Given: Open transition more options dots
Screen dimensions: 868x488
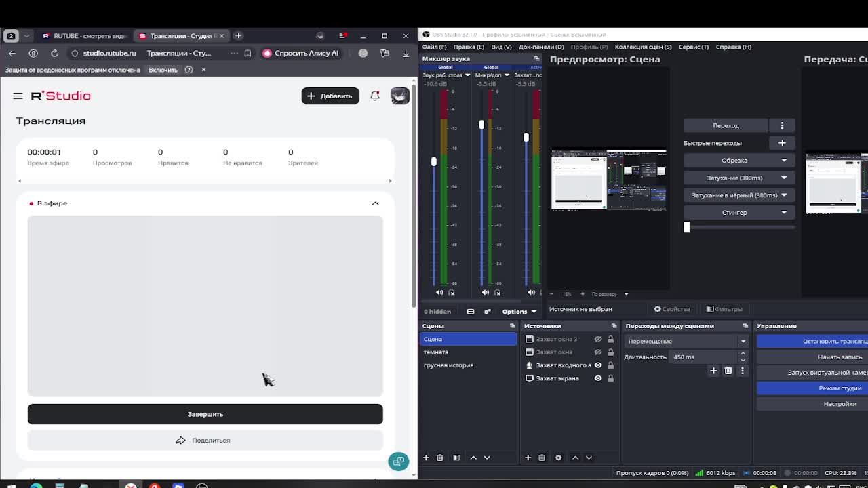Looking at the screenshot, I should click(743, 371).
